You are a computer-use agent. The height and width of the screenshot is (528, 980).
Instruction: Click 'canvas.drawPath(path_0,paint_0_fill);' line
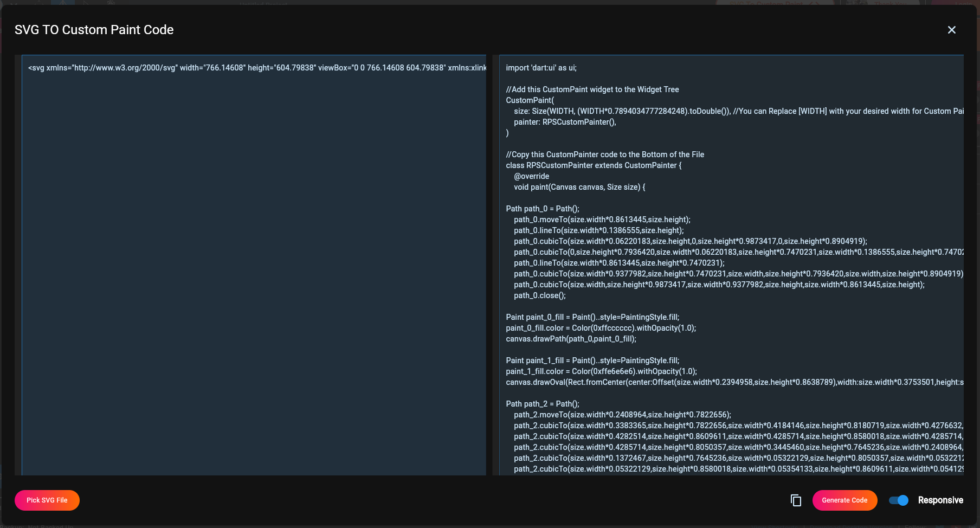click(571, 339)
